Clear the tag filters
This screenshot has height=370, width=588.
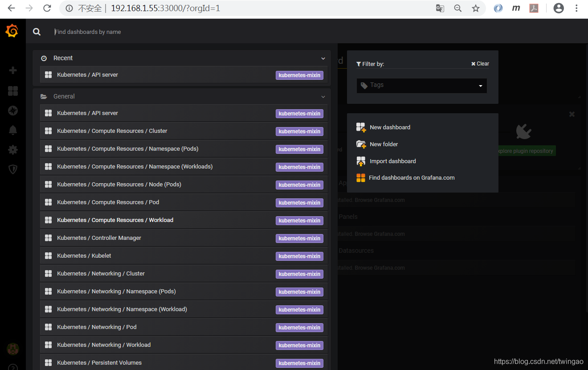(x=480, y=64)
